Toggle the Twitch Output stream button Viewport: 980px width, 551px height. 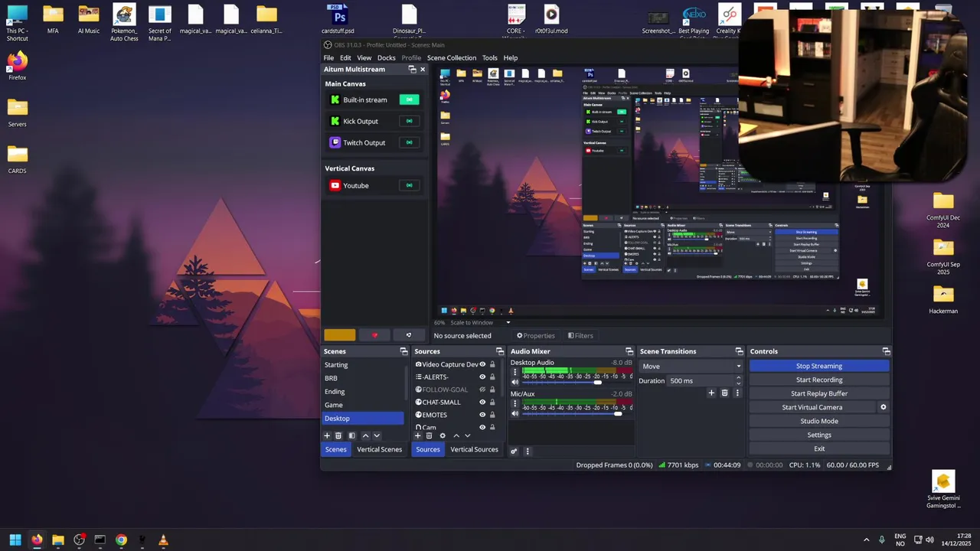(409, 142)
